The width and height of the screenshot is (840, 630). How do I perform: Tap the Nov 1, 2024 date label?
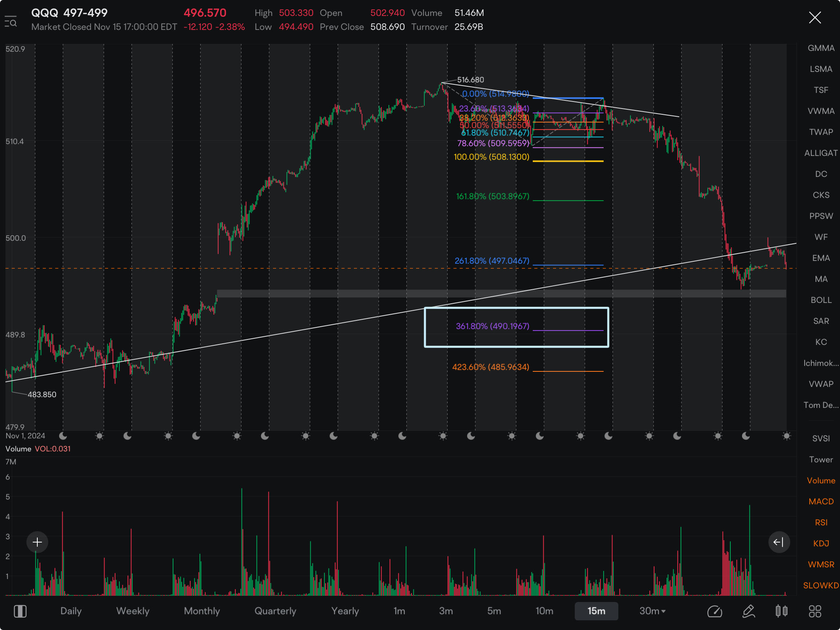coord(25,436)
